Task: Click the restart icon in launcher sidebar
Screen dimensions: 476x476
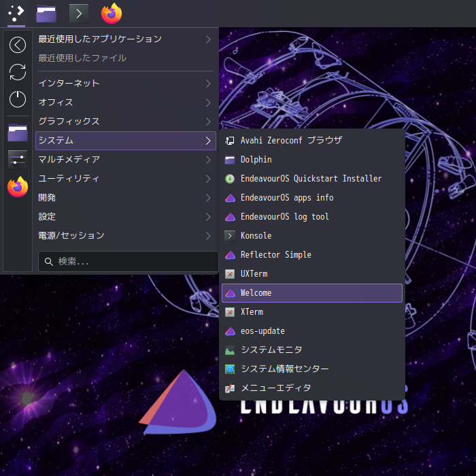Action: tap(18, 72)
